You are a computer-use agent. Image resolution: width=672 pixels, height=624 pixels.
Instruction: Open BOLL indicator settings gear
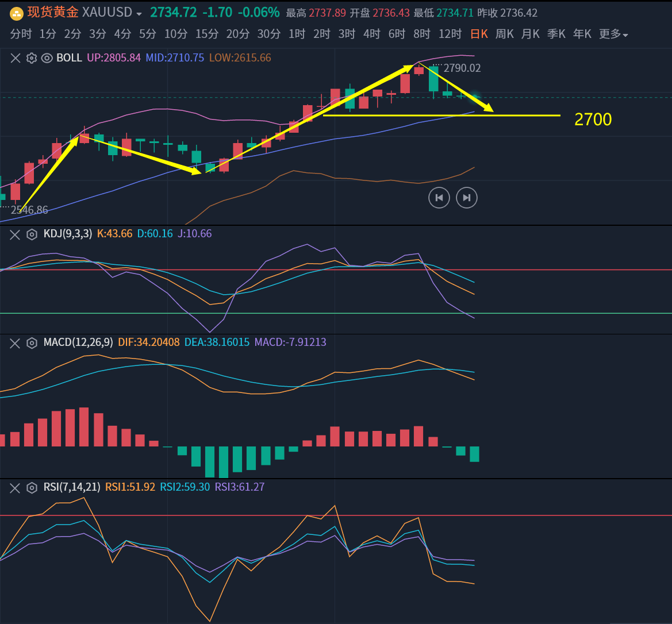click(32, 58)
